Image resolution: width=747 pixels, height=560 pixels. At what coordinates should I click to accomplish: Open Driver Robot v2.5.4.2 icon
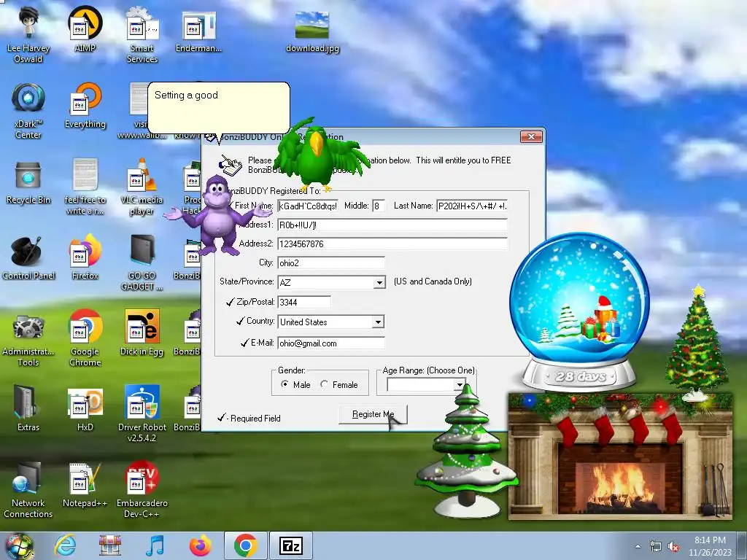point(142,414)
